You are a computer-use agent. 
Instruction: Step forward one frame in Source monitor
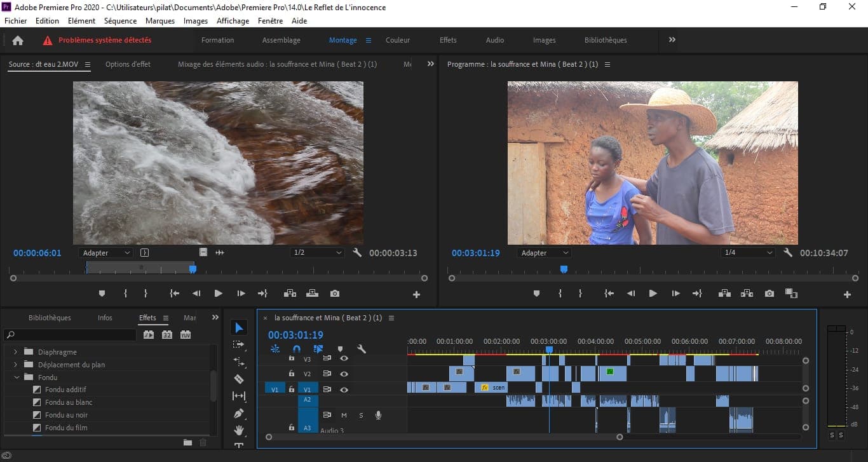(241, 294)
